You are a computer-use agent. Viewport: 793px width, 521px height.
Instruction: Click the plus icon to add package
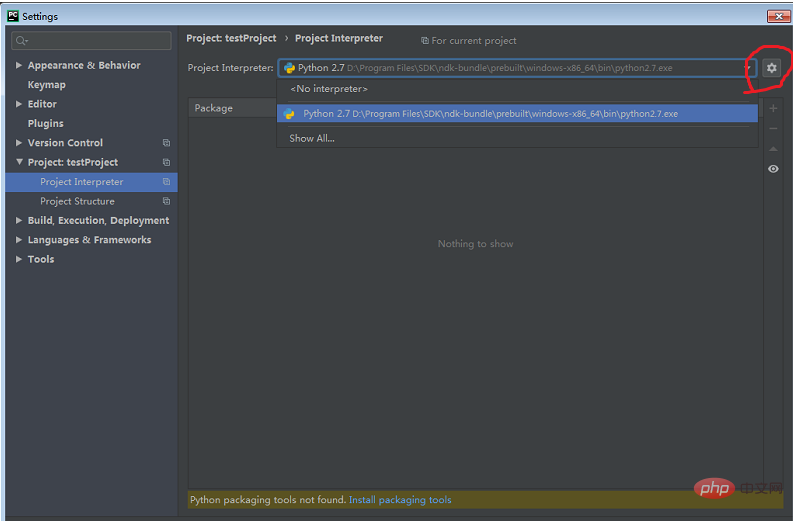point(773,108)
